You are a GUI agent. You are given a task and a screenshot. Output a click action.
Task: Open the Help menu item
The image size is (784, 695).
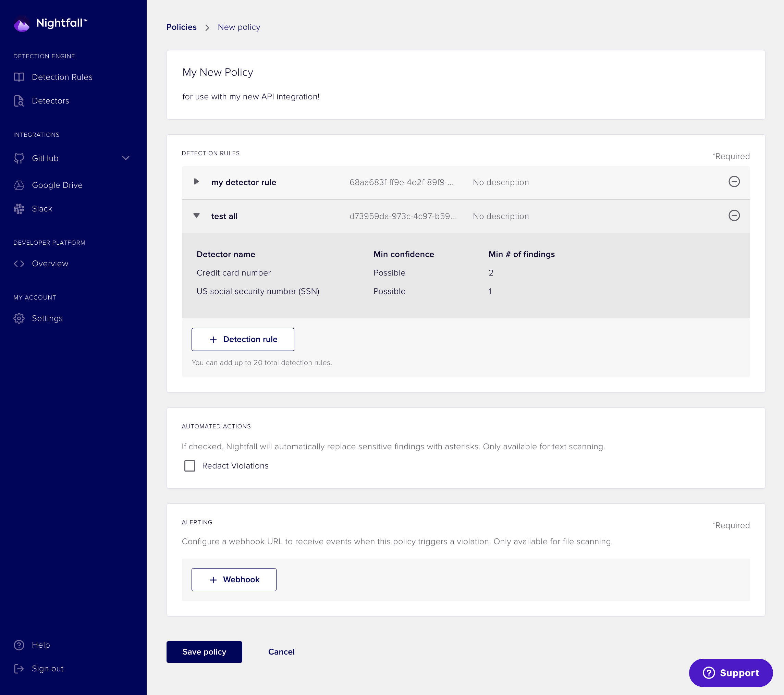[x=41, y=645]
